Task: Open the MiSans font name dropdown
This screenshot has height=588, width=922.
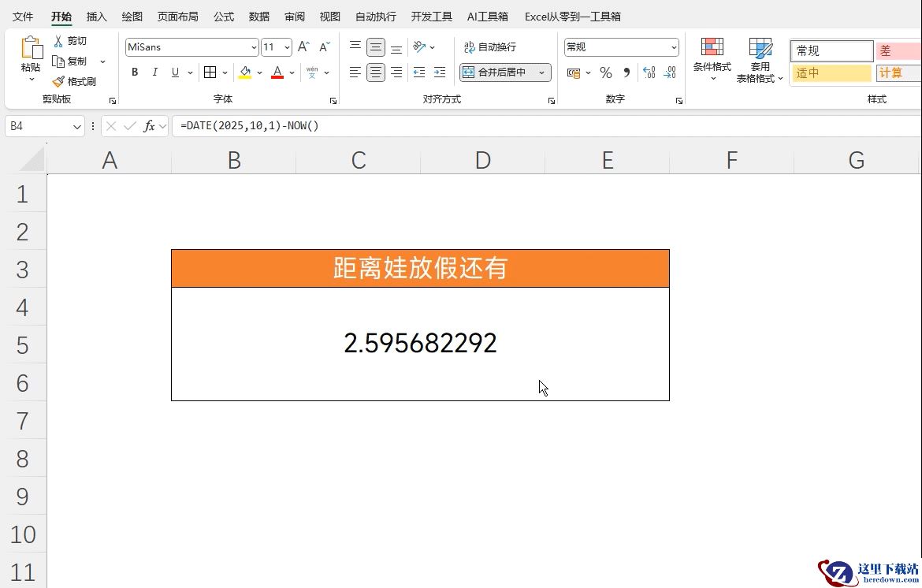Action: [253, 47]
